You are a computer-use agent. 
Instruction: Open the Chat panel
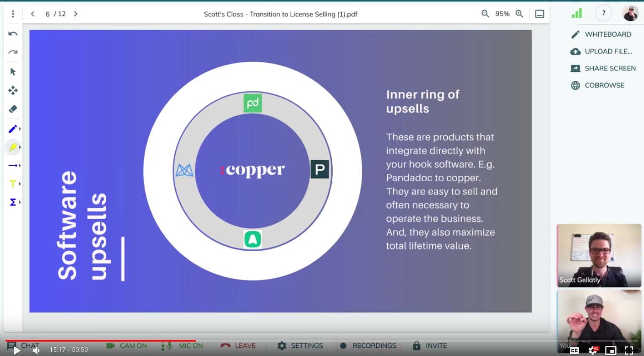pos(23,345)
